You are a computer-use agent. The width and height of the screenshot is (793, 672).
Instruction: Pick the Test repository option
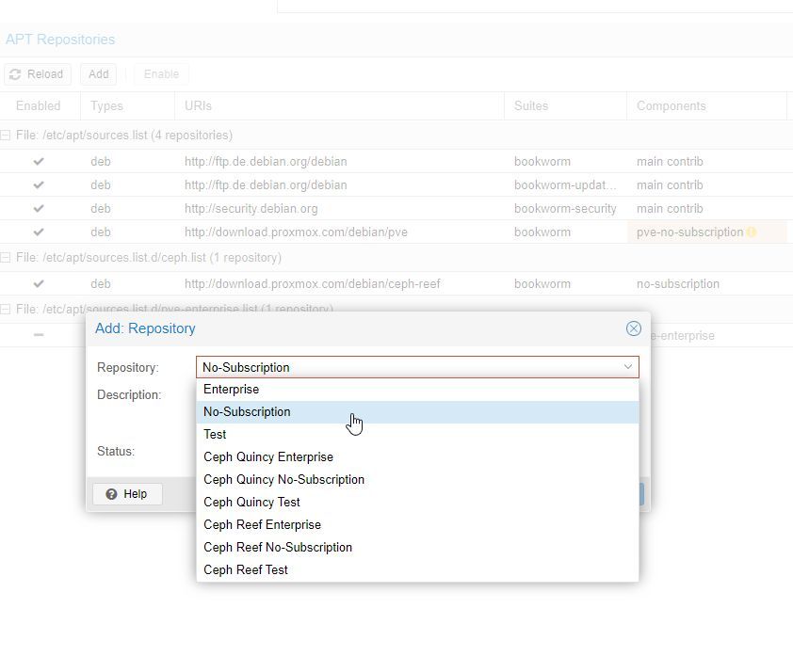(417, 435)
